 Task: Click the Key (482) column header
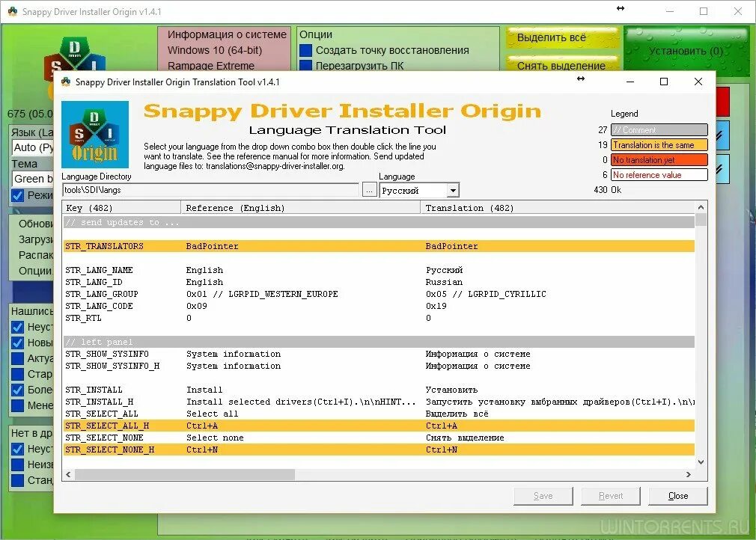121,208
